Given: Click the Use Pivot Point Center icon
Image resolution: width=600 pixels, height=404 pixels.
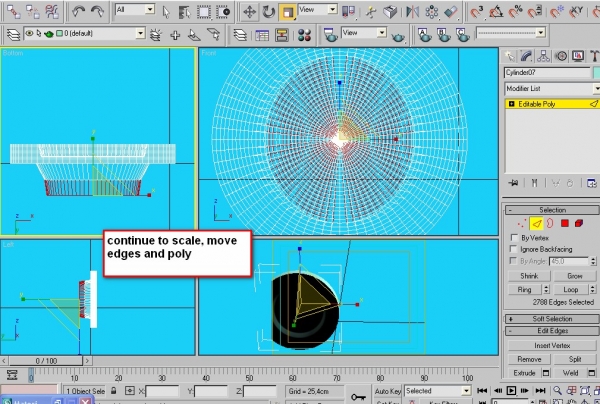Looking at the screenshot, I should pyautogui.click(x=349, y=12).
